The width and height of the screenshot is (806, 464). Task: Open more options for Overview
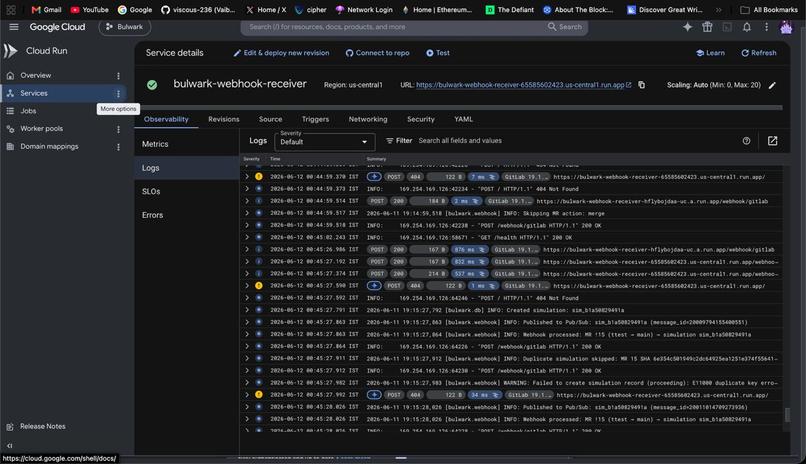(118, 76)
